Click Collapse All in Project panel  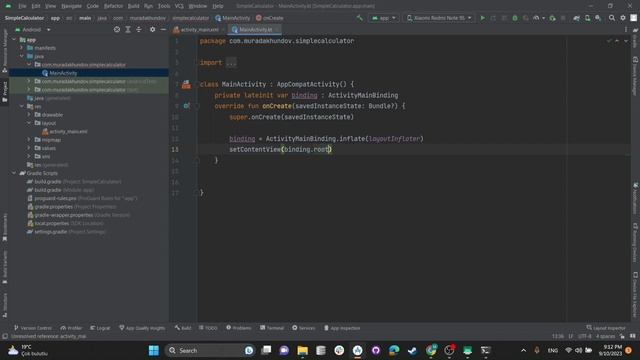[x=139, y=29]
